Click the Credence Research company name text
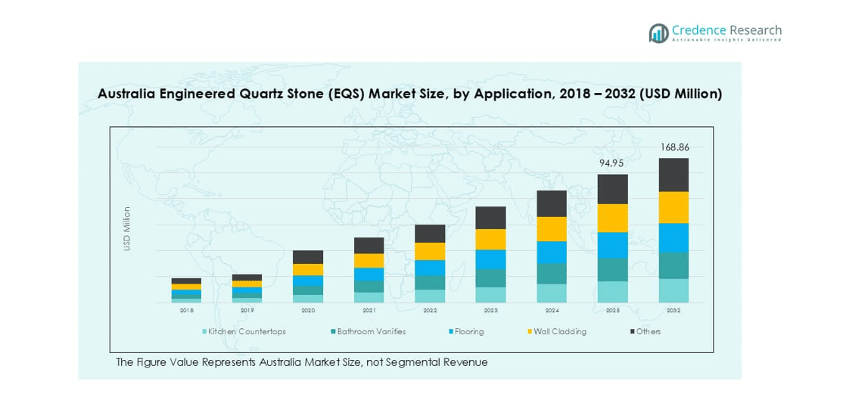868x397 pixels. (x=726, y=31)
